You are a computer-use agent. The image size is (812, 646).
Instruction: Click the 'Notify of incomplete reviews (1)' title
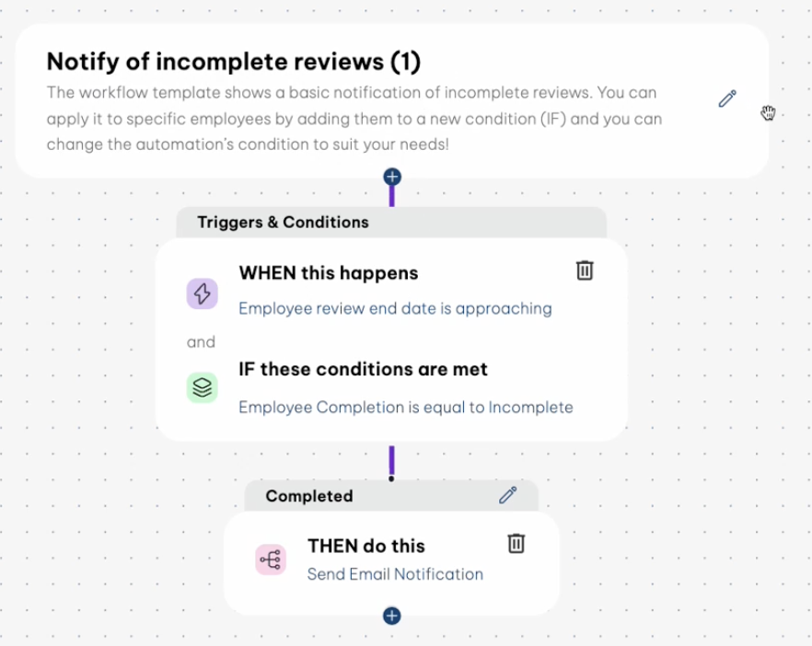tap(233, 62)
